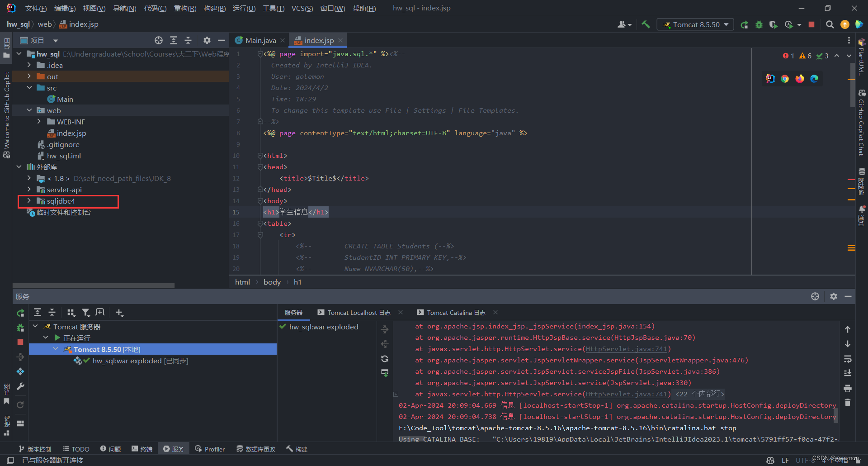Click the body breadcrumb

[x=272, y=282]
